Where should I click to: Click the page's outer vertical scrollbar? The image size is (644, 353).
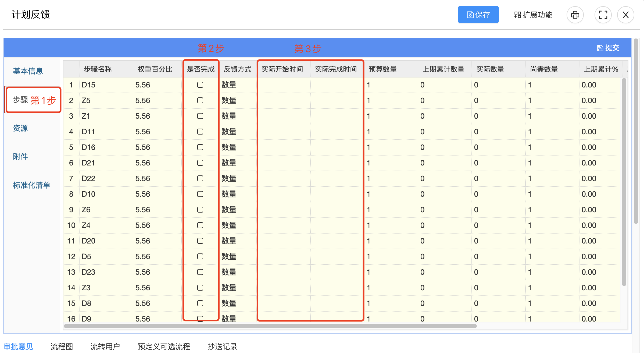[x=636, y=131]
